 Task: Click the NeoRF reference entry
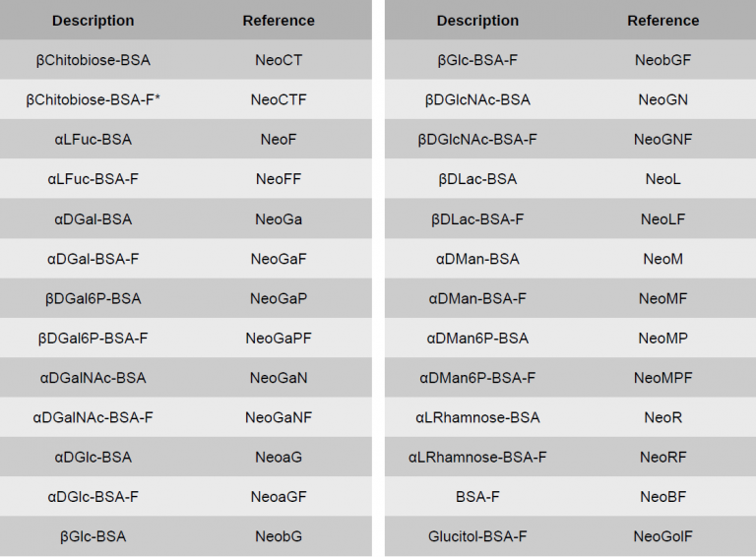point(663,457)
